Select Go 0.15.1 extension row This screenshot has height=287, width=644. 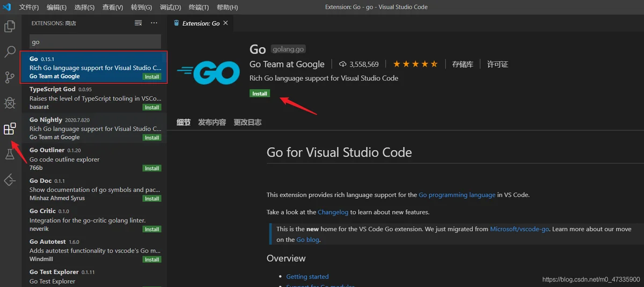94,68
